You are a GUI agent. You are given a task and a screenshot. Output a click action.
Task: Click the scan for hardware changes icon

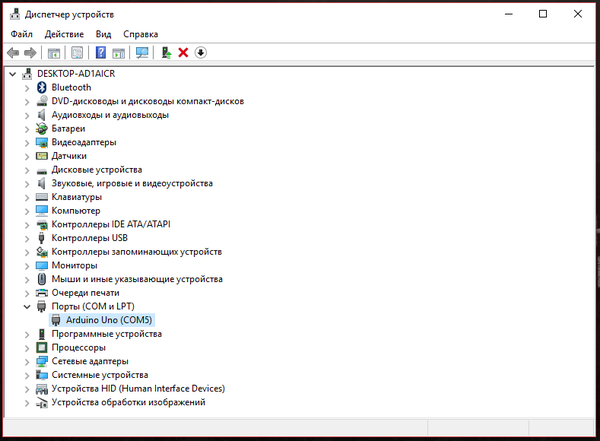(x=142, y=53)
